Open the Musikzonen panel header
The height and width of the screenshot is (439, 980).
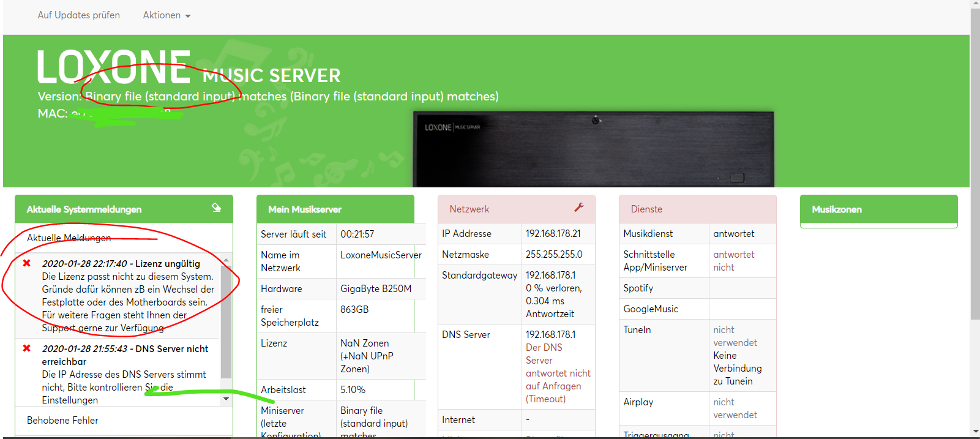tap(878, 209)
